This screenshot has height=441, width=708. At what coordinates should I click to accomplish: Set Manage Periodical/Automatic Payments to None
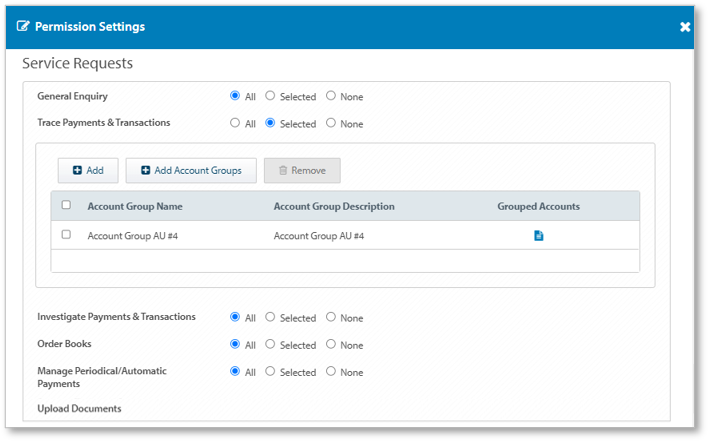(x=331, y=372)
